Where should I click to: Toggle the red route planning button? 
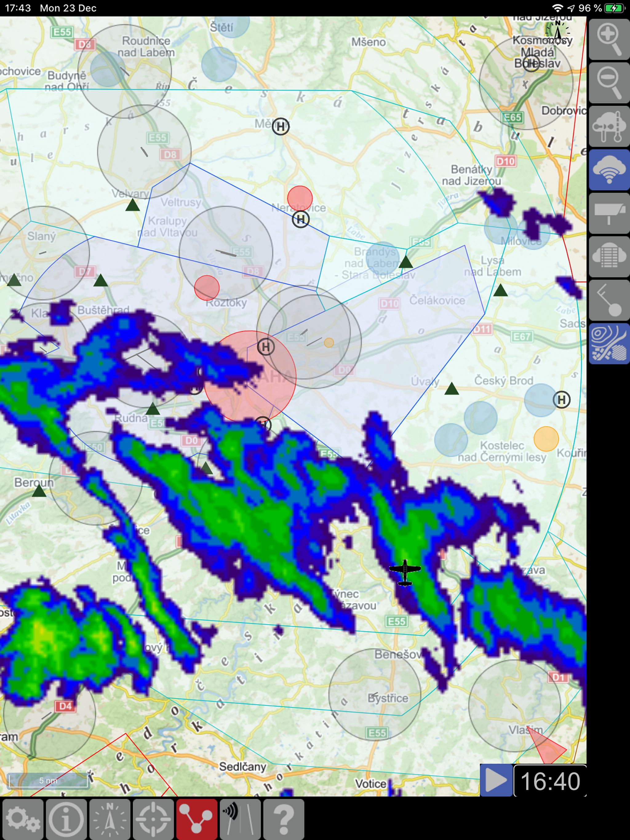click(197, 819)
